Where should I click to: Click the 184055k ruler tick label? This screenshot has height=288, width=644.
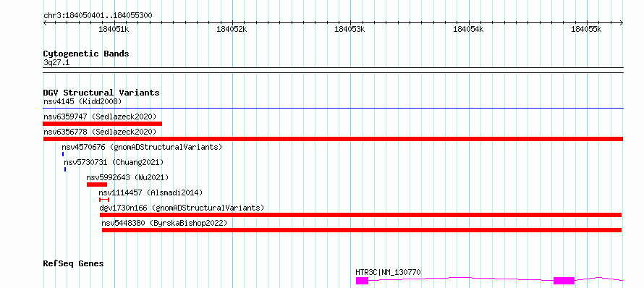(587, 29)
